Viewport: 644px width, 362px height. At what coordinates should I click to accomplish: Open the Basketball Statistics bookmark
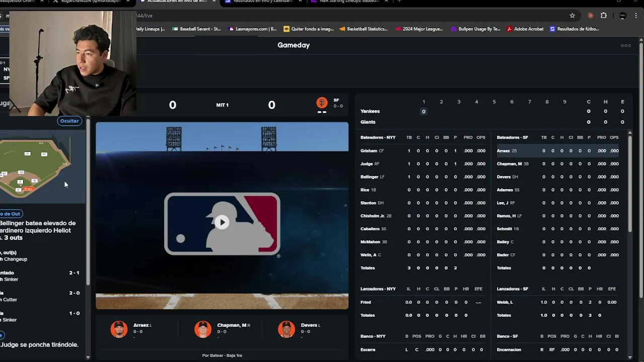point(364,29)
